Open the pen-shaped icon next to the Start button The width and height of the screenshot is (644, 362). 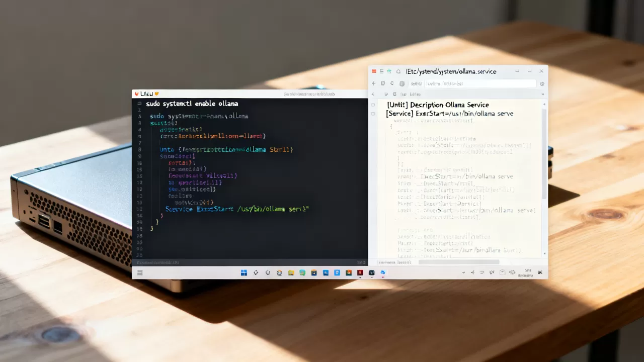click(x=256, y=273)
